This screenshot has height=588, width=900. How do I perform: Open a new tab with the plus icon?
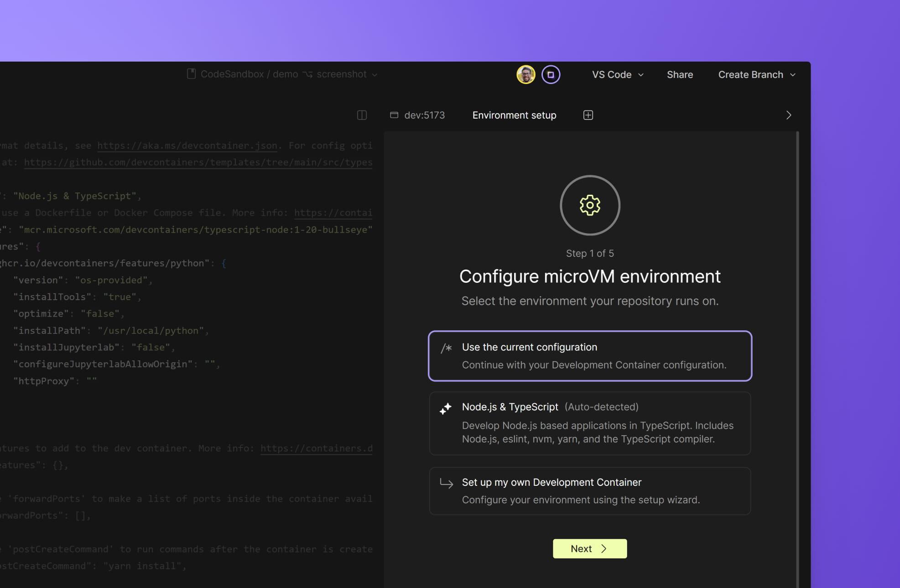[x=588, y=115]
